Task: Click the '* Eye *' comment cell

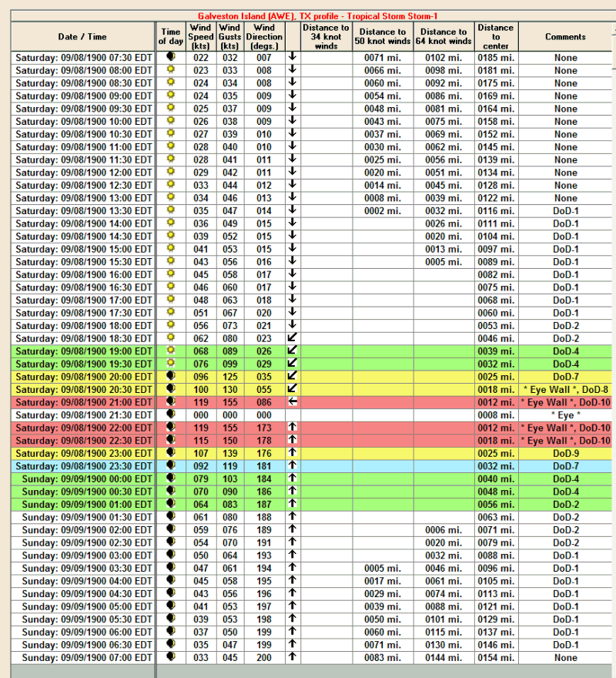Action: 565,415
